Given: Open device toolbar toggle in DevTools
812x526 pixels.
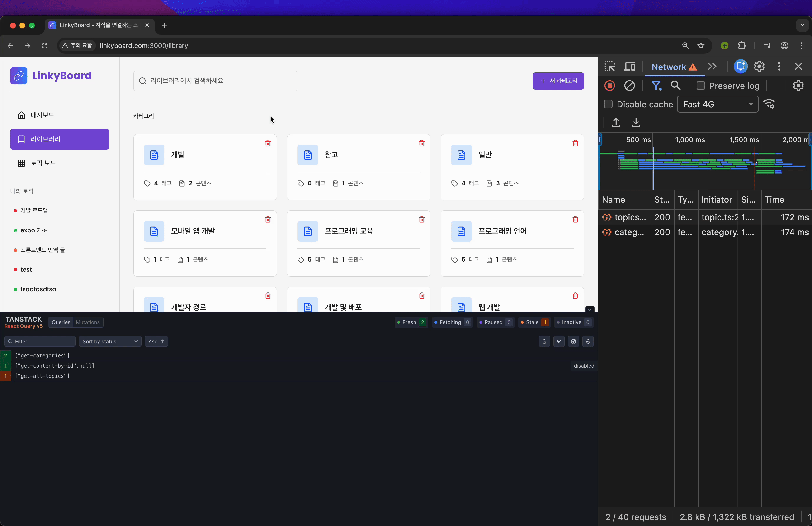Looking at the screenshot, I should pyautogui.click(x=630, y=67).
